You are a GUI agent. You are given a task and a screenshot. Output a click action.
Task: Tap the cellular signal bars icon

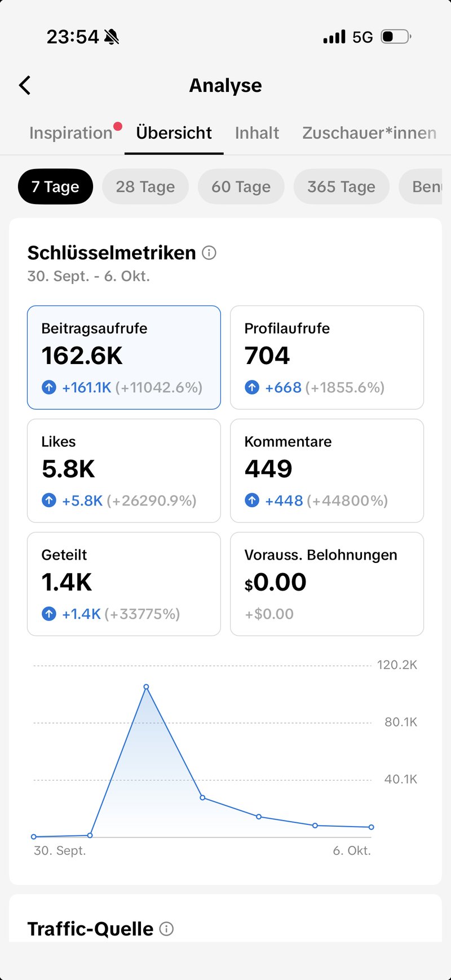point(334,37)
